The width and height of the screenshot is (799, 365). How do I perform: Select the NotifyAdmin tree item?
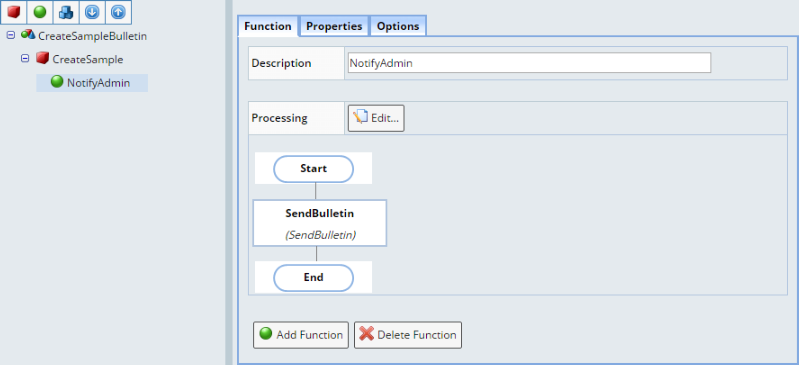click(92, 83)
